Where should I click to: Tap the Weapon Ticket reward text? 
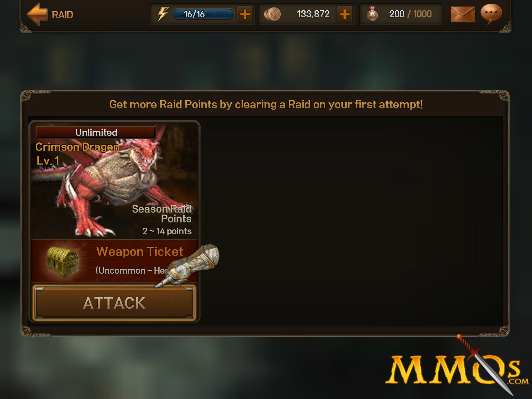pos(139,251)
